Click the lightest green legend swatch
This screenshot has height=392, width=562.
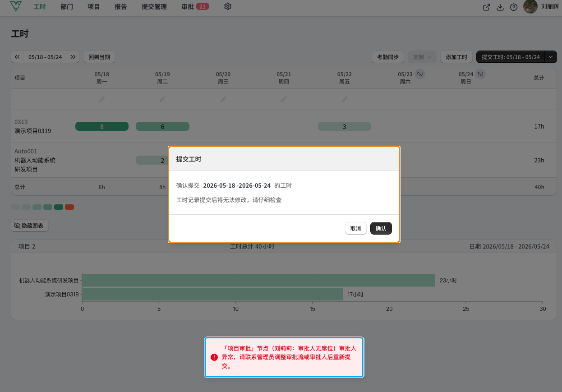pyautogui.click(x=15, y=207)
